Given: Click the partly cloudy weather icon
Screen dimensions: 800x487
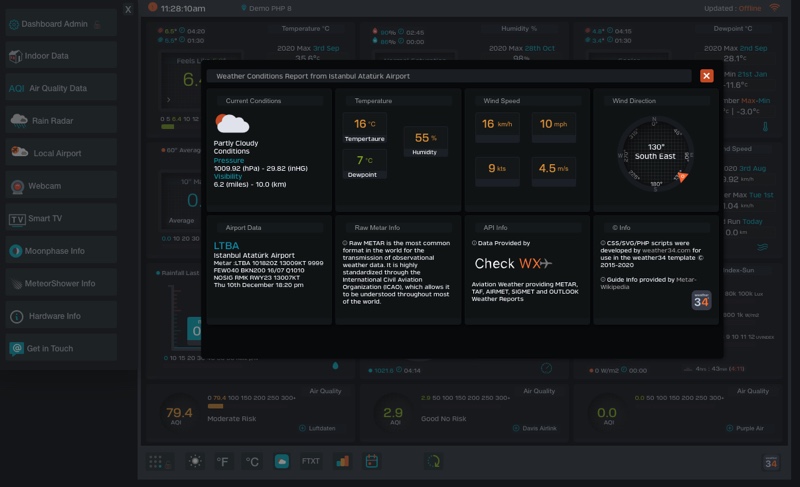Looking at the screenshot, I should [232, 124].
